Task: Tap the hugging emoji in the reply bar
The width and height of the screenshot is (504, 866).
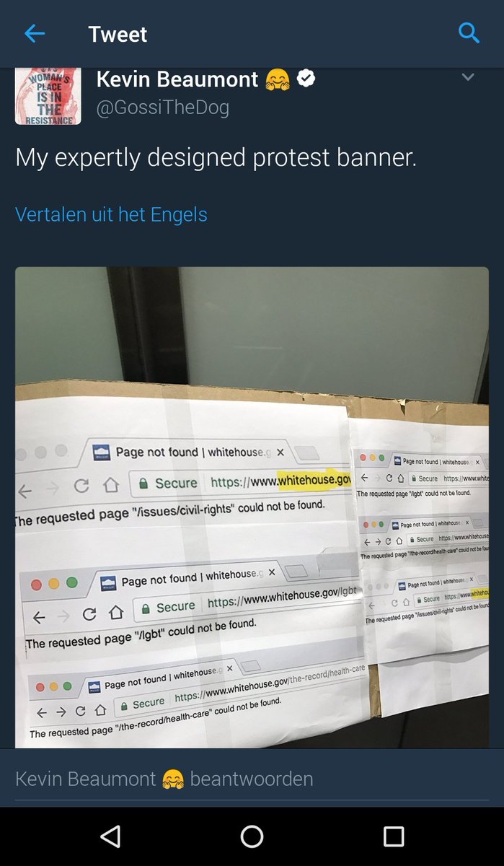Action: (x=173, y=779)
